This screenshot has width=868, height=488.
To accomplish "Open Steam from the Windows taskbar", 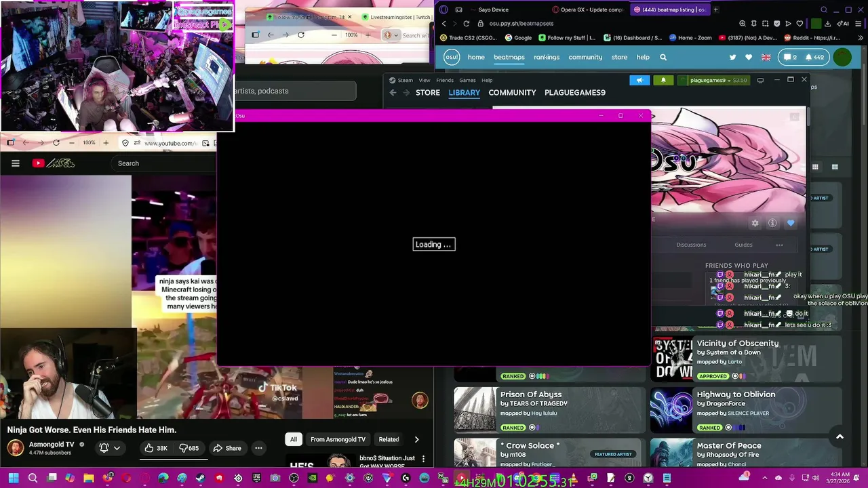I will tap(200, 479).
